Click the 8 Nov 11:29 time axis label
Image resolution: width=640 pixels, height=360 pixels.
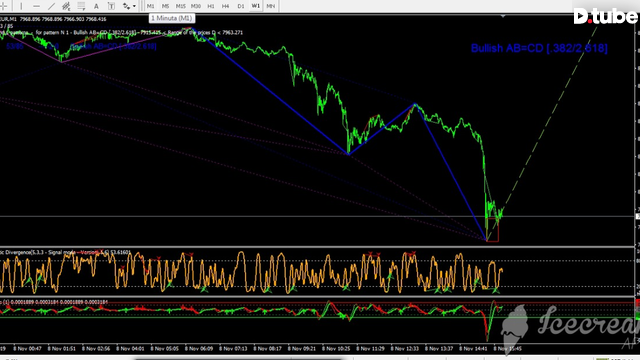coord(370,349)
